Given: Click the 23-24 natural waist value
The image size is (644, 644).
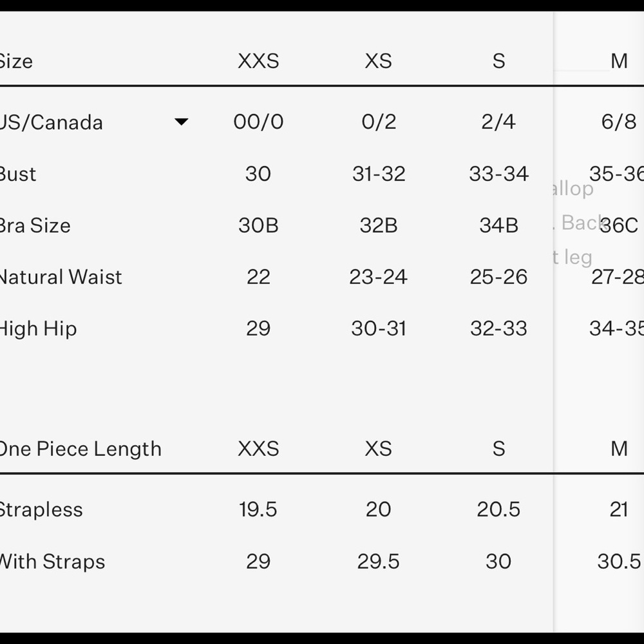Looking at the screenshot, I should (378, 277).
